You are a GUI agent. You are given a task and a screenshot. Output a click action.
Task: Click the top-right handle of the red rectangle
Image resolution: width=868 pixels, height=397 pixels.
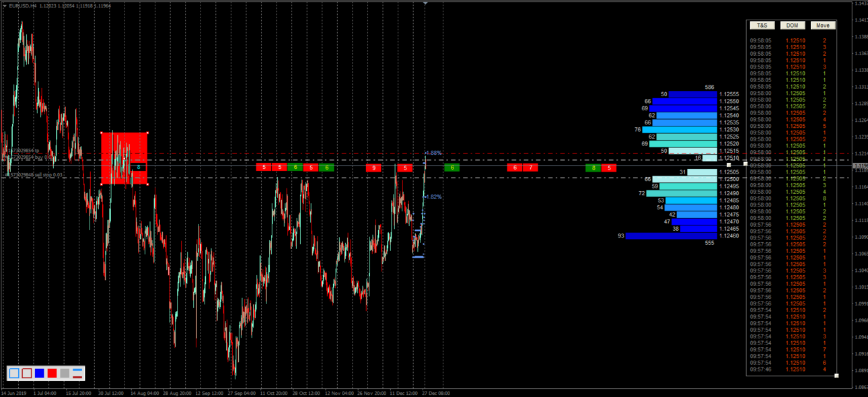(147, 133)
